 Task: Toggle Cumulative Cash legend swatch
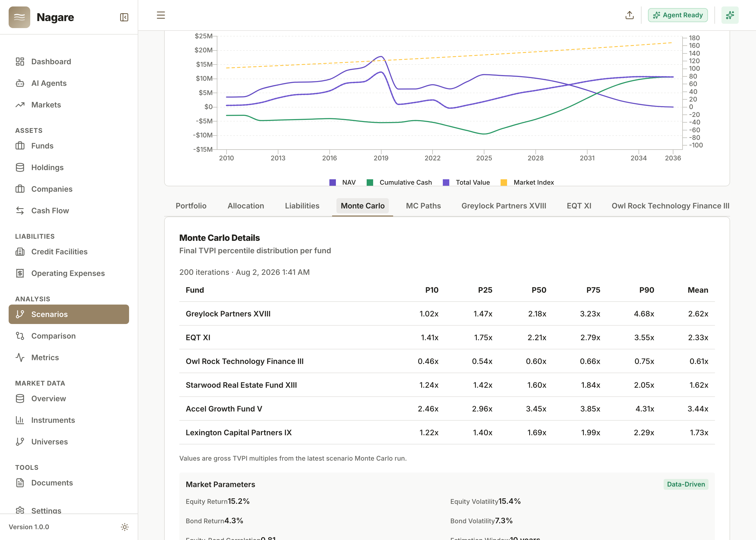tap(370, 183)
